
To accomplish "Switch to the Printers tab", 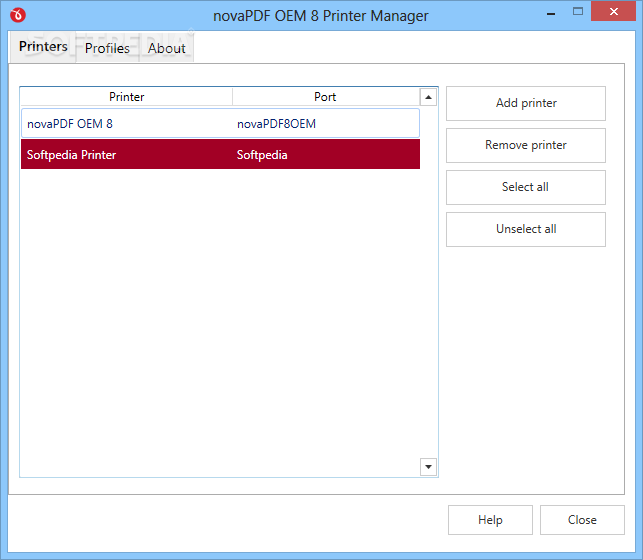I will click(43, 47).
